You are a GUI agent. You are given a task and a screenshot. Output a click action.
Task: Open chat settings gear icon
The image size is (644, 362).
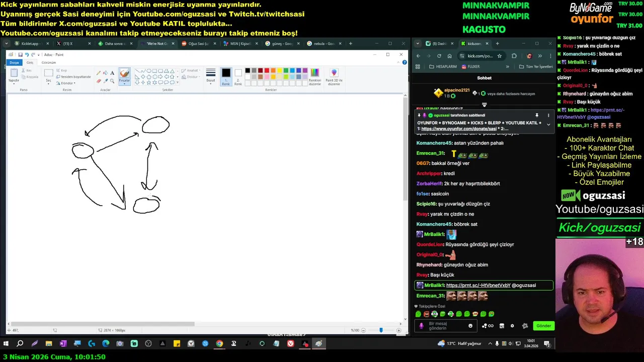click(x=512, y=326)
